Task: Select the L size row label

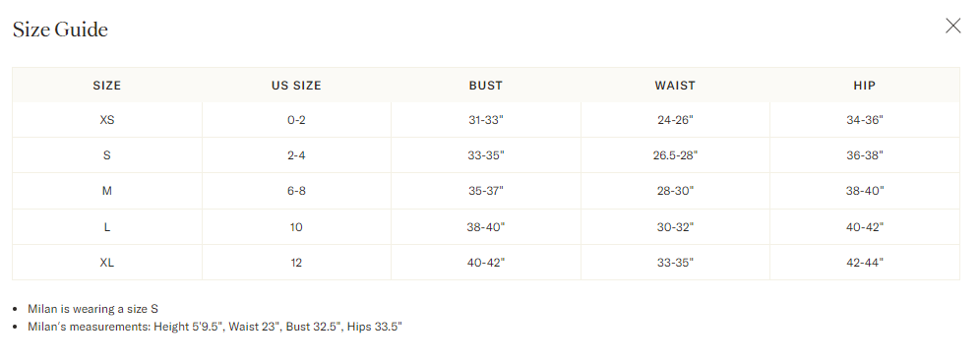Action: tap(107, 227)
